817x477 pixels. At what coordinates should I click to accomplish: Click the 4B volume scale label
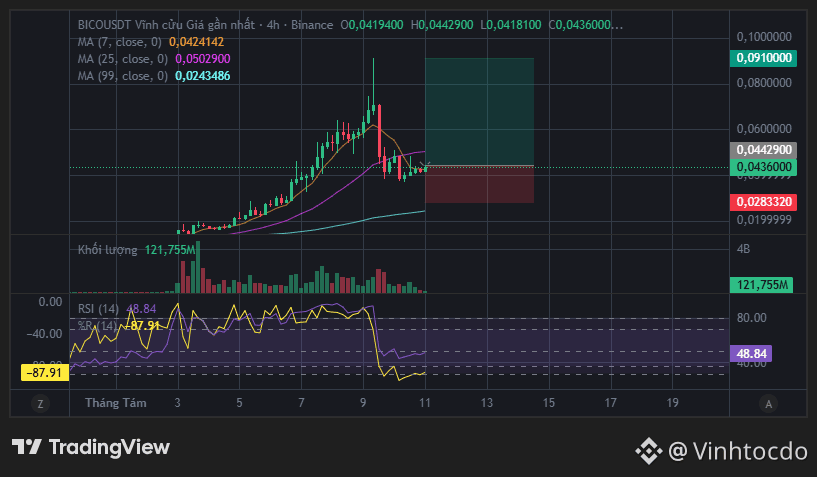point(743,249)
